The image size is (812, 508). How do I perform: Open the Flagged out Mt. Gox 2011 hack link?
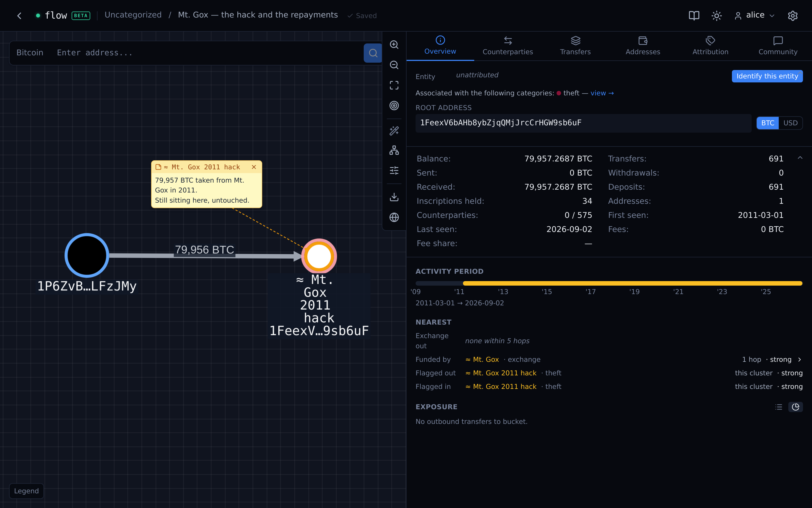coord(501,373)
